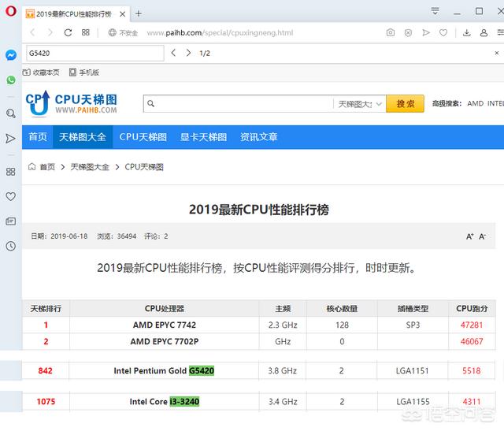The height and width of the screenshot is (431, 504).
Task: Open the sidebar search panel
Action: (11, 113)
